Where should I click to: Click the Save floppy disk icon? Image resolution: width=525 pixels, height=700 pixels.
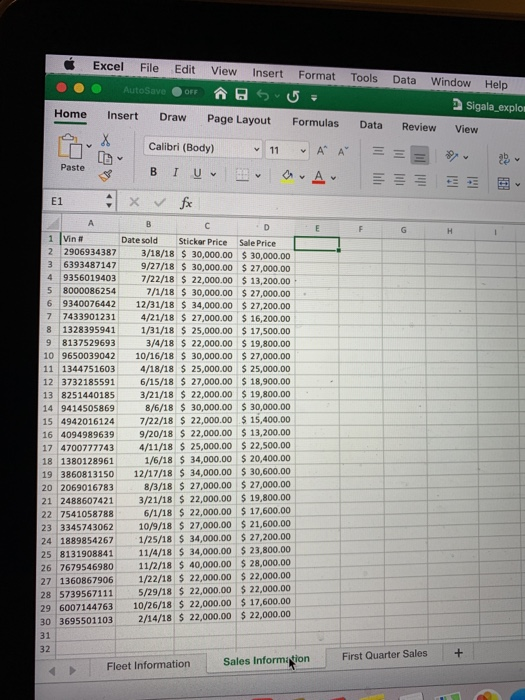242,94
